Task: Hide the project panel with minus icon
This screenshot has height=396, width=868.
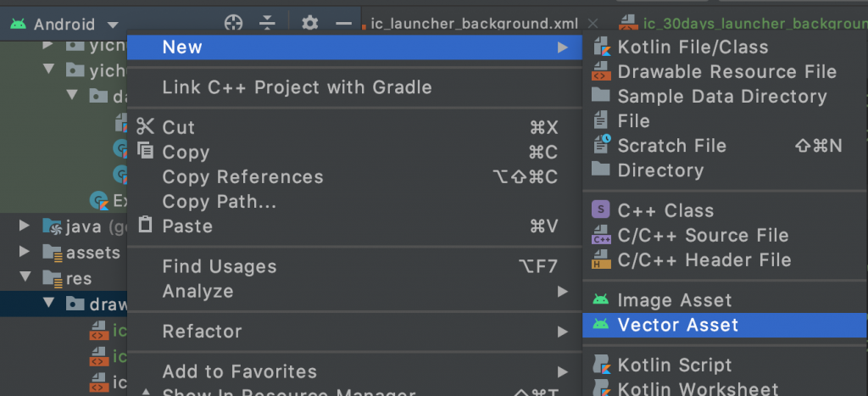Action: coord(343,24)
